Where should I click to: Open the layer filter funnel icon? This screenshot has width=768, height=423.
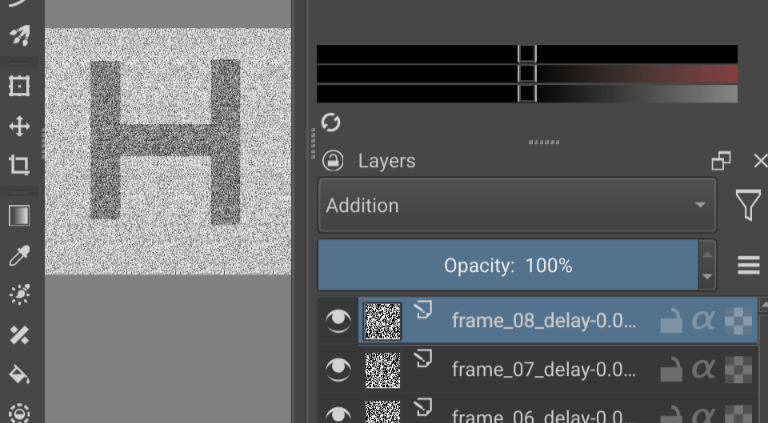748,205
